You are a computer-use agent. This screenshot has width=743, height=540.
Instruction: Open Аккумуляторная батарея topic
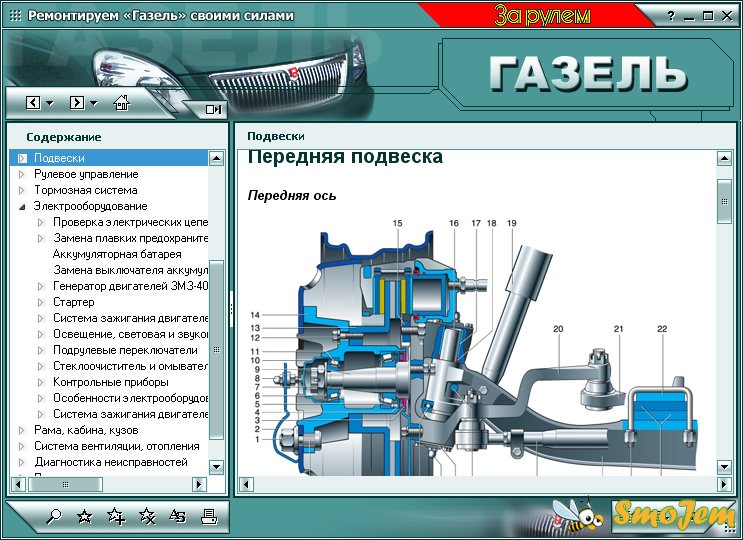(117, 254)
